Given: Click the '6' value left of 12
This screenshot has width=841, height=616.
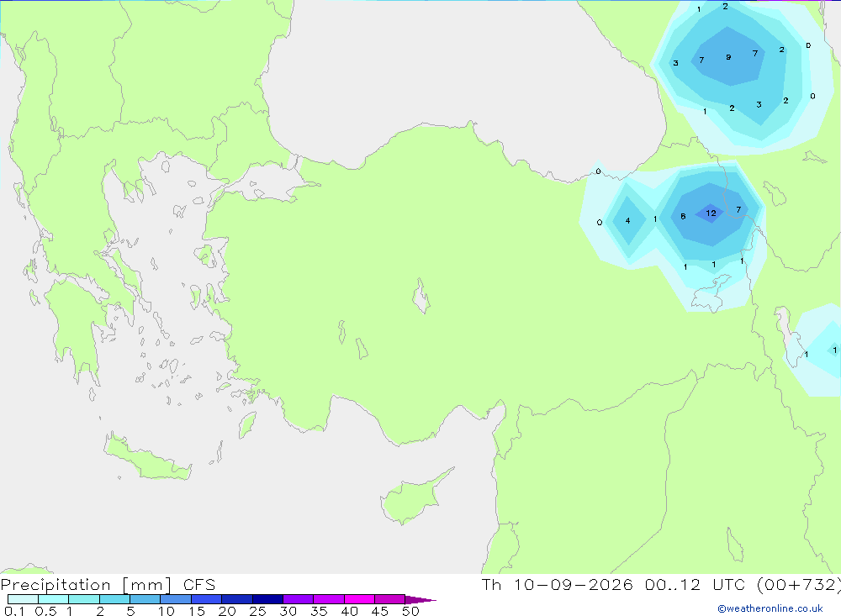Looking at the screenshot, I should click(683, 216).
